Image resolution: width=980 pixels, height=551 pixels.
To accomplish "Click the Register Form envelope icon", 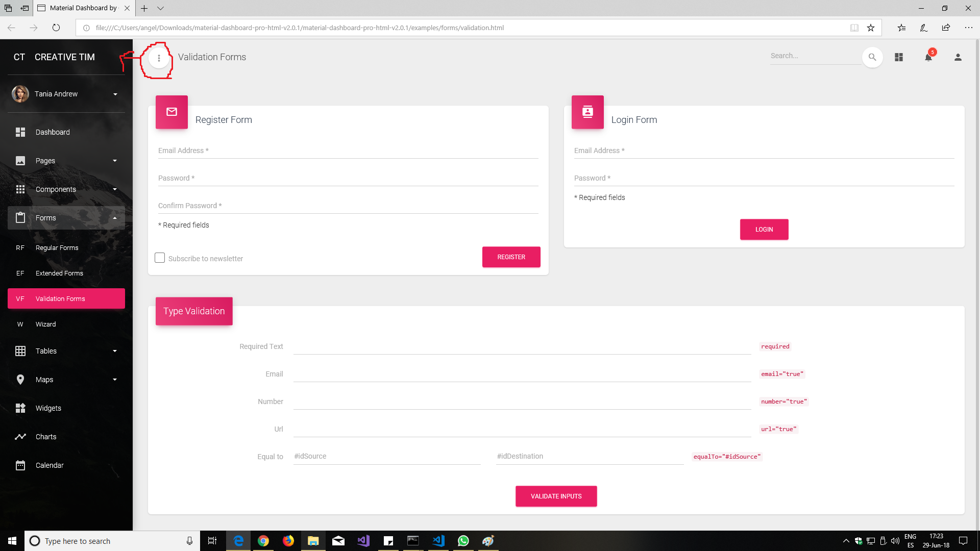I will tap(171, 112).
